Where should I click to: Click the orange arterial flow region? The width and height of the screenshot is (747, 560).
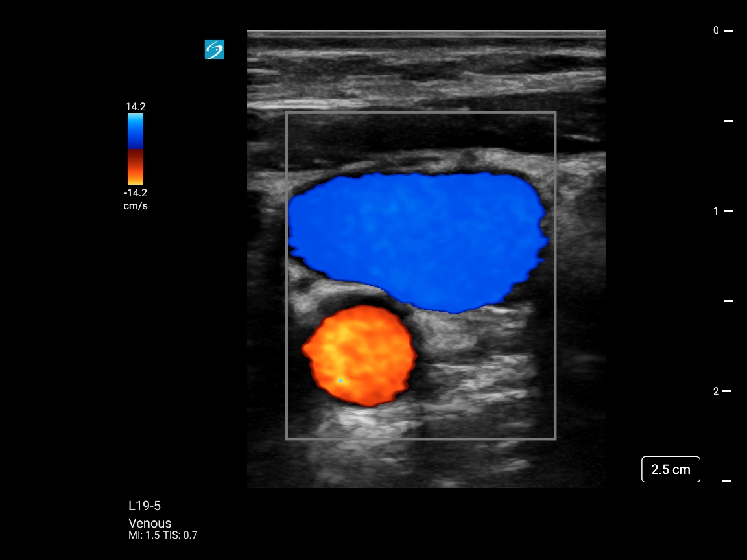coord(360,356)
